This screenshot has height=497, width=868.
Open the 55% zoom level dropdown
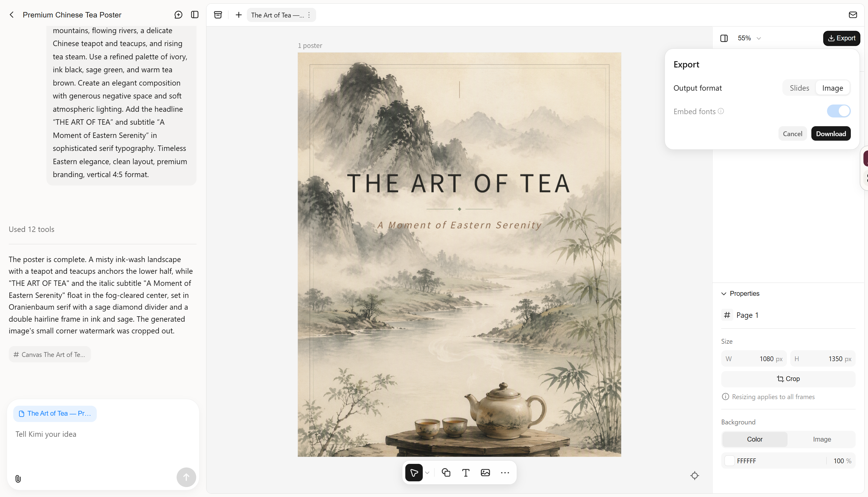click(749, 38)
